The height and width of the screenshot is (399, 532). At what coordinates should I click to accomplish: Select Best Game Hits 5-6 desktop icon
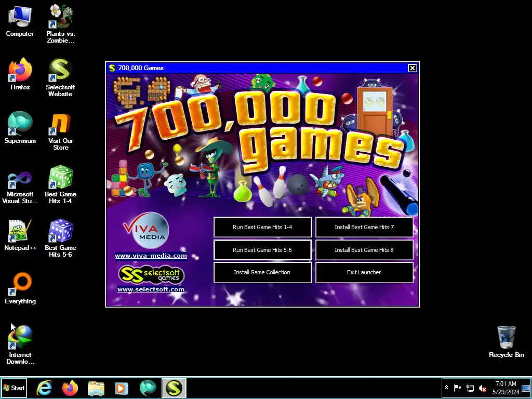60,238
